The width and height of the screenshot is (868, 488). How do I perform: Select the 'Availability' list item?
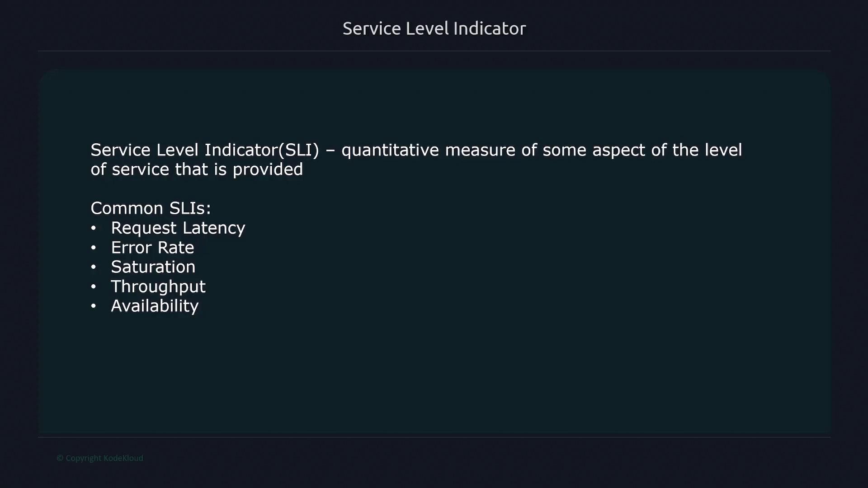point(155,306)
